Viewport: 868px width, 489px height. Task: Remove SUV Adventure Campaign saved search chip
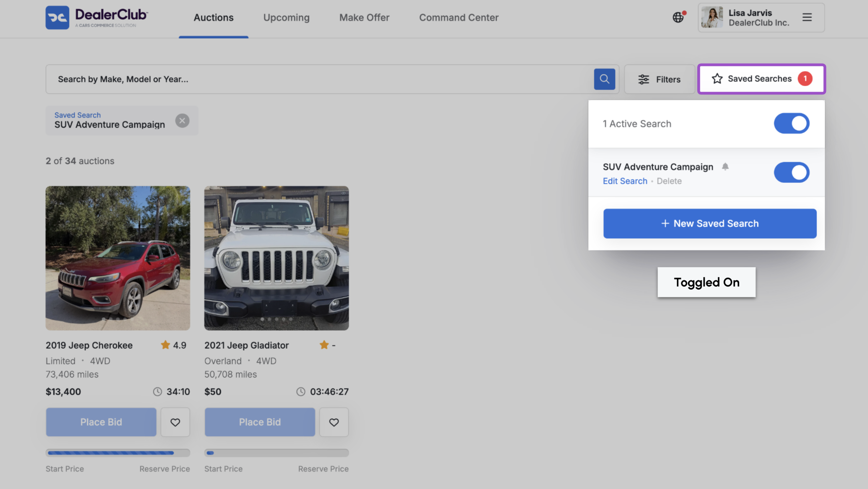tap(182, 121)
